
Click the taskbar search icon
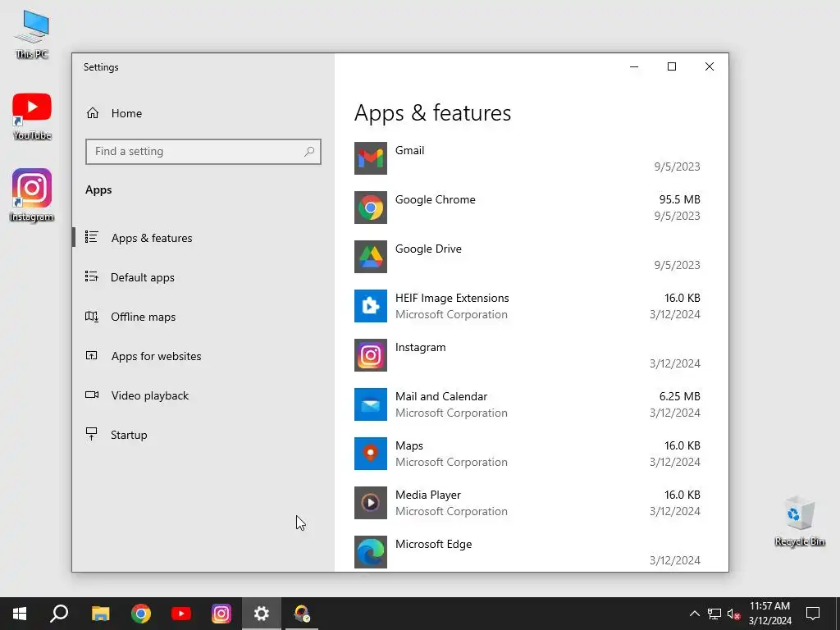click(x=59, y=614)
